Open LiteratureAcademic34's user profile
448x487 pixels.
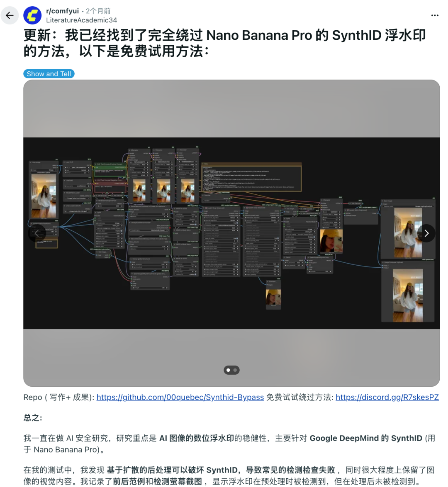point(81,20)
